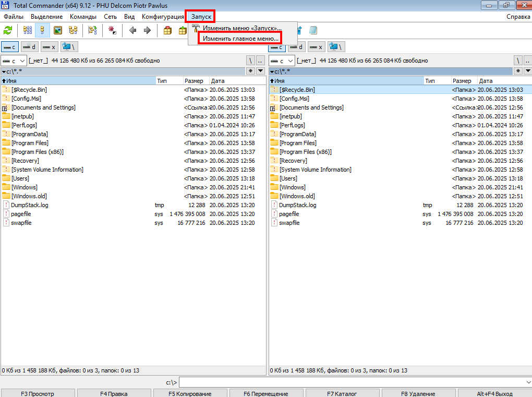Open the Справка menu
This screenshot has height=397, width=532.
518,17
